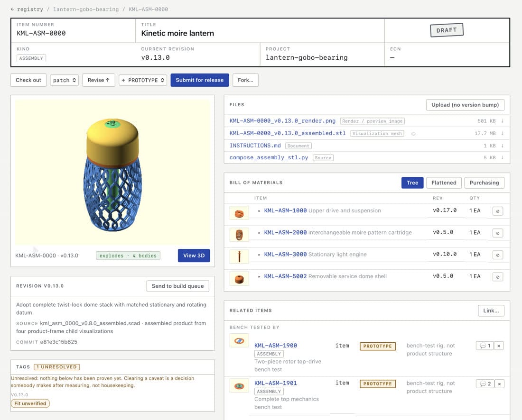Open the KML-ASM-3000 light engine thumbnail

click(239, 257)
